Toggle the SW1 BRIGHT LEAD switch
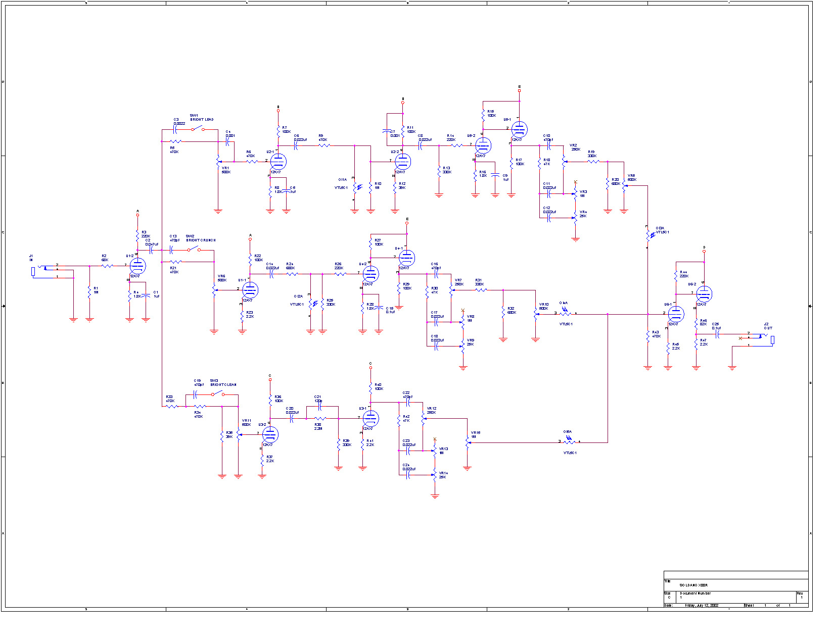The width and height of the screenshot is (834, 644). 197,128
